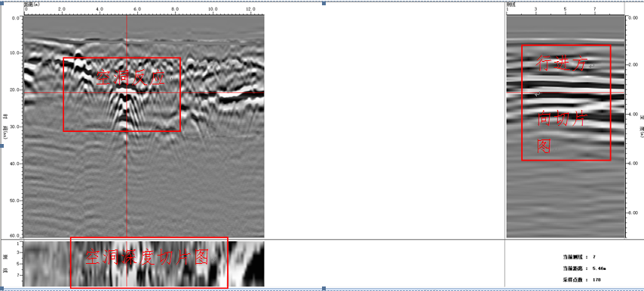Click the current distance 5.46m readout
This screenshot has height=291, width=644.
[599, 268]
